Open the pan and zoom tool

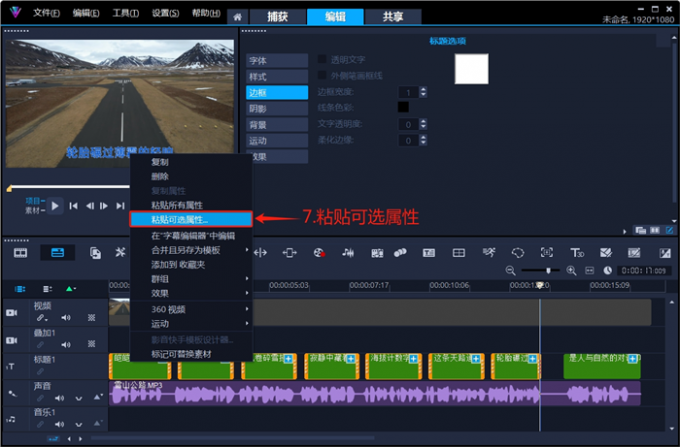coord(546,252)
